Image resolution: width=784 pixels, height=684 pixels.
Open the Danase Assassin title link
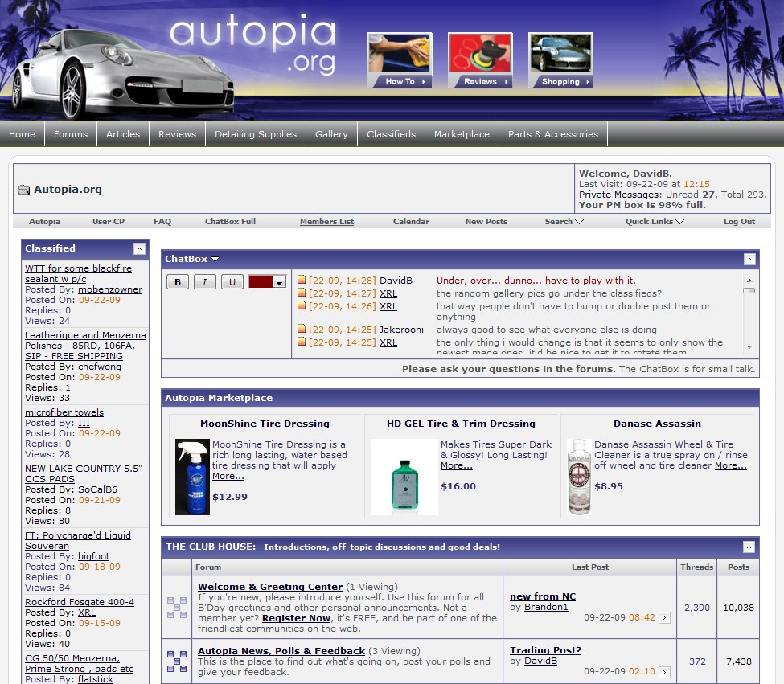click(657, 424)
